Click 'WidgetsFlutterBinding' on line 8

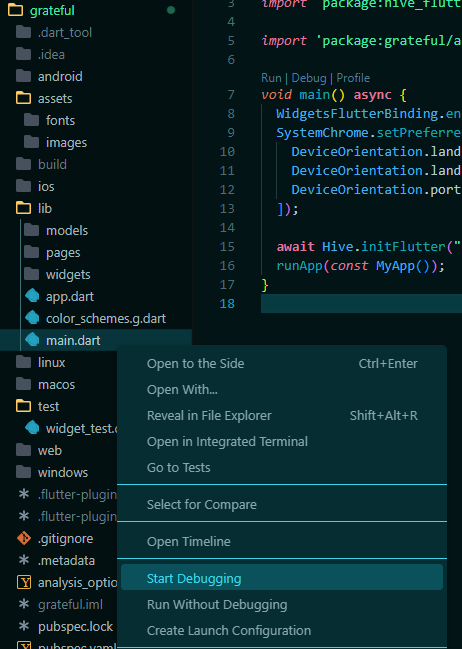357,113
